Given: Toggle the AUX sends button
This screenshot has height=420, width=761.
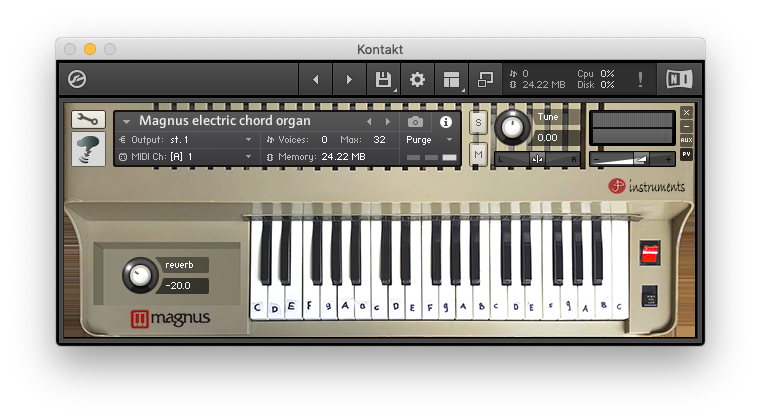Looking at the screenshot, I should (x=686, y=140).
